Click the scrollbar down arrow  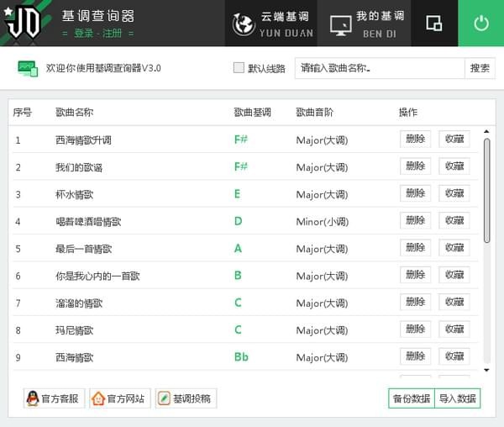coord(486,368)
